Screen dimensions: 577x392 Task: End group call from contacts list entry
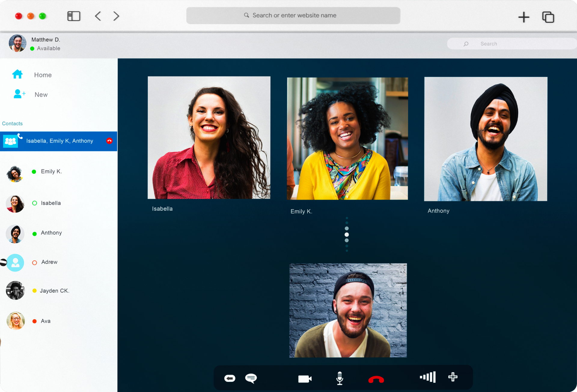coord(109,141)
